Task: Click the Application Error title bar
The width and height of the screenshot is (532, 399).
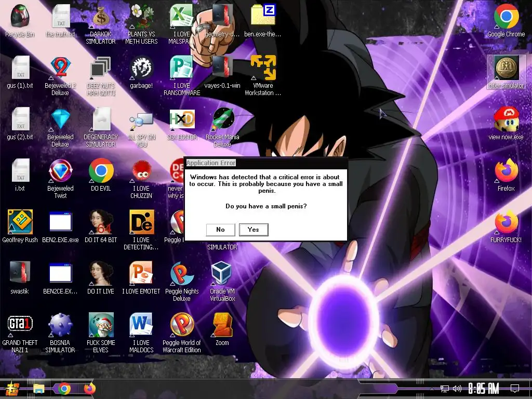Action: [266, 163]
